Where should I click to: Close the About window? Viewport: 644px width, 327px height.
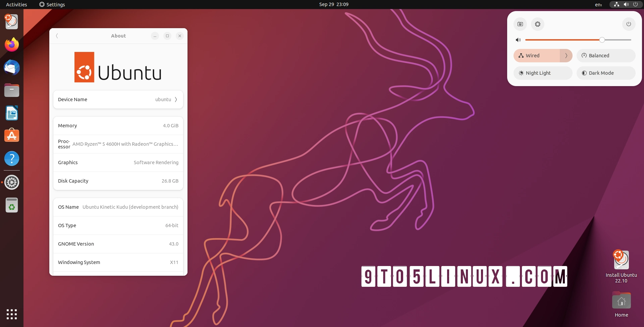(180, 36)
